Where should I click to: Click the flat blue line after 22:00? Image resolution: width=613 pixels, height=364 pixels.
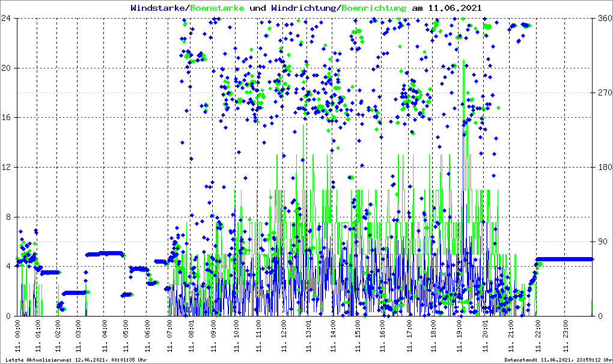tap(565, 259)
